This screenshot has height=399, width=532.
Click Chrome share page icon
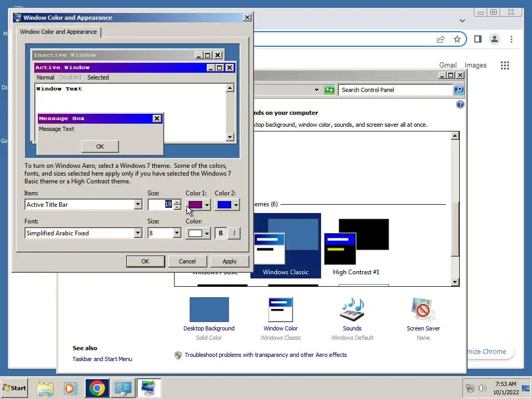pyautogui.click(x=441, y=39)
